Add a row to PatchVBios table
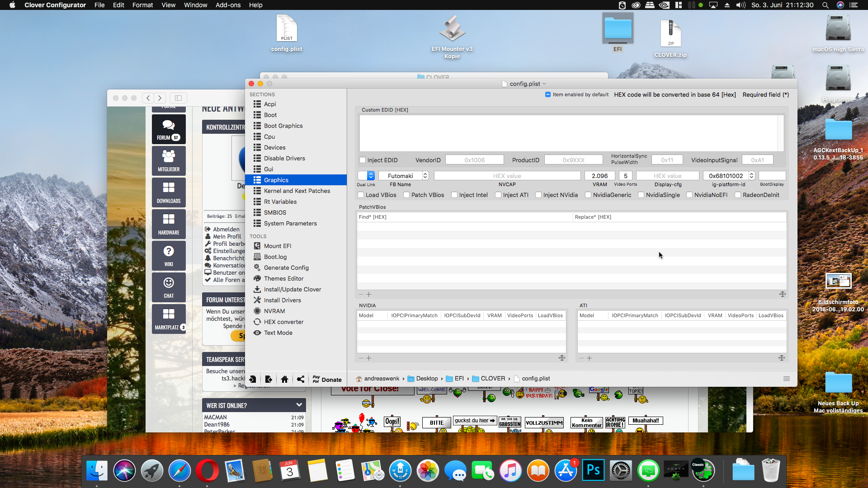 [x=368, y=294]
